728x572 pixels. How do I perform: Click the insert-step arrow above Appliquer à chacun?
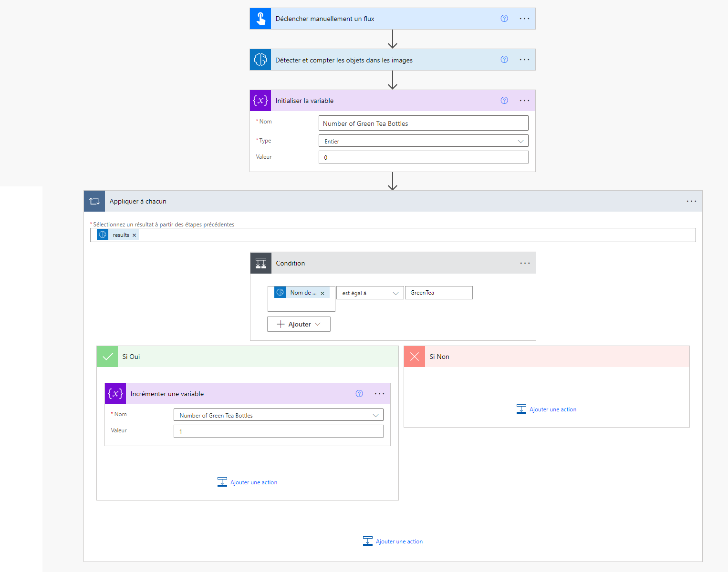click(393, 181)
